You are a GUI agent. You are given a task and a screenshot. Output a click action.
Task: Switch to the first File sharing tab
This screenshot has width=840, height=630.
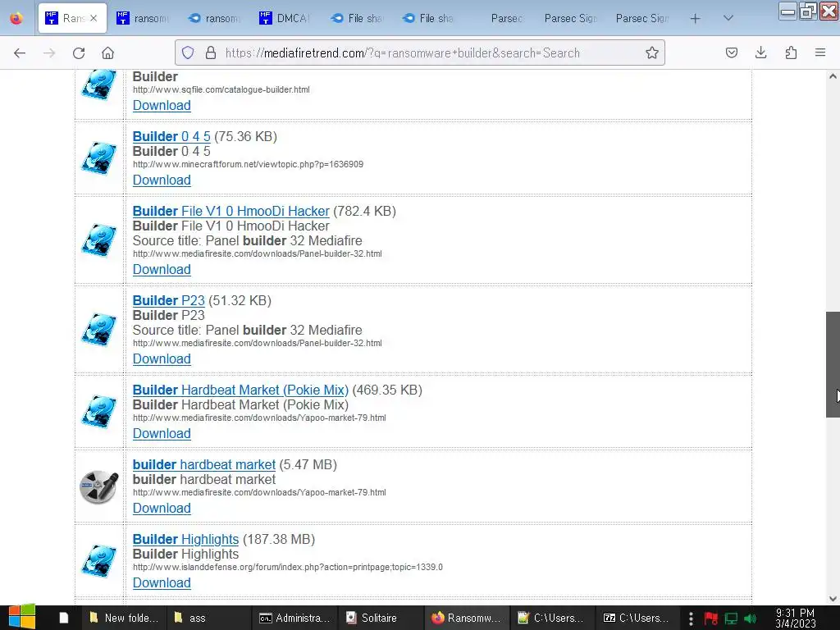click(x=358, y=18)
